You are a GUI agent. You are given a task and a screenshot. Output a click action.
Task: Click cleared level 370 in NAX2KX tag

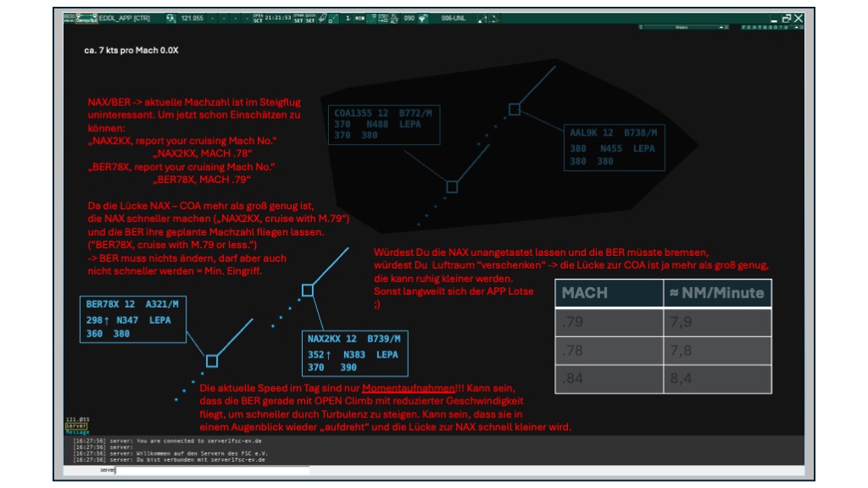(x=316, y=368)
